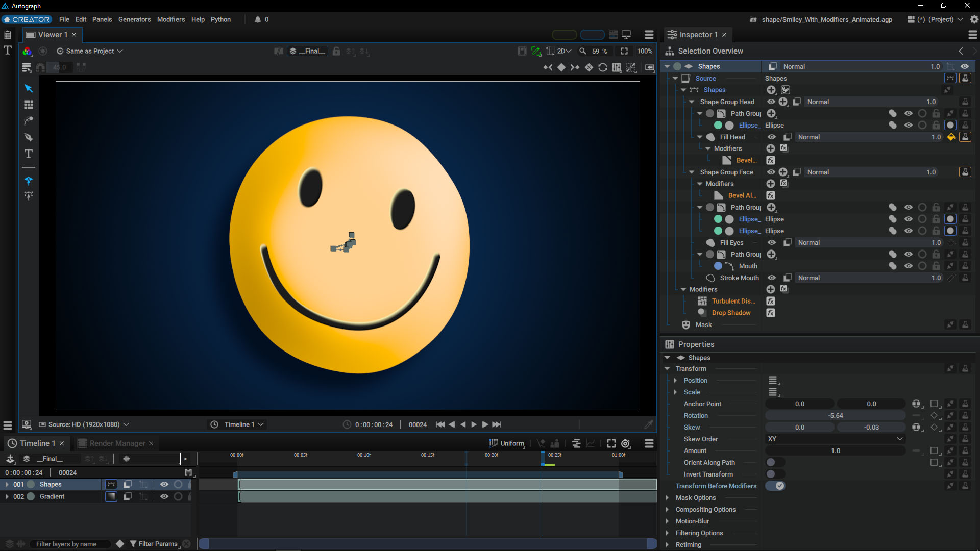
Task: Open the settings gear in top bar
Action: pos(974,19)
